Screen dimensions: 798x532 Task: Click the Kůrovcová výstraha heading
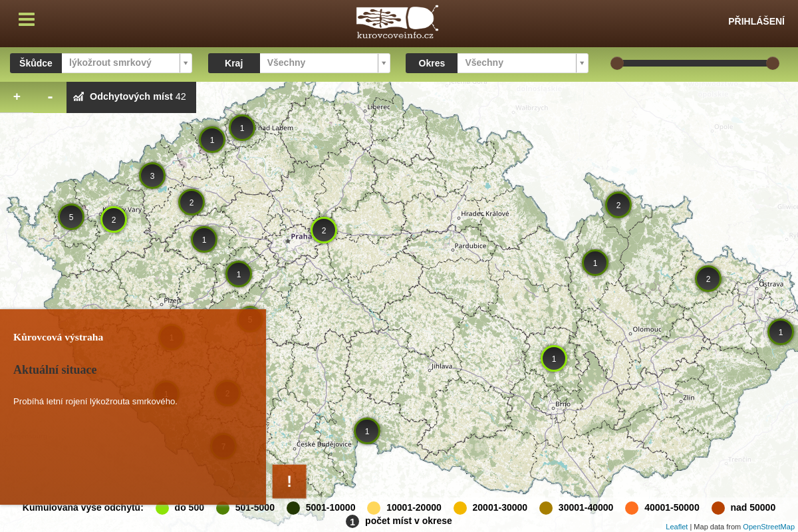click(59, 337)
